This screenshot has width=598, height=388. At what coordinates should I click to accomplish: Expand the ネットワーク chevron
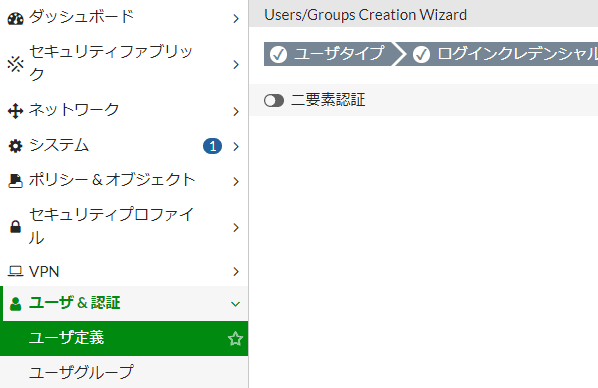tap(236, 111)
